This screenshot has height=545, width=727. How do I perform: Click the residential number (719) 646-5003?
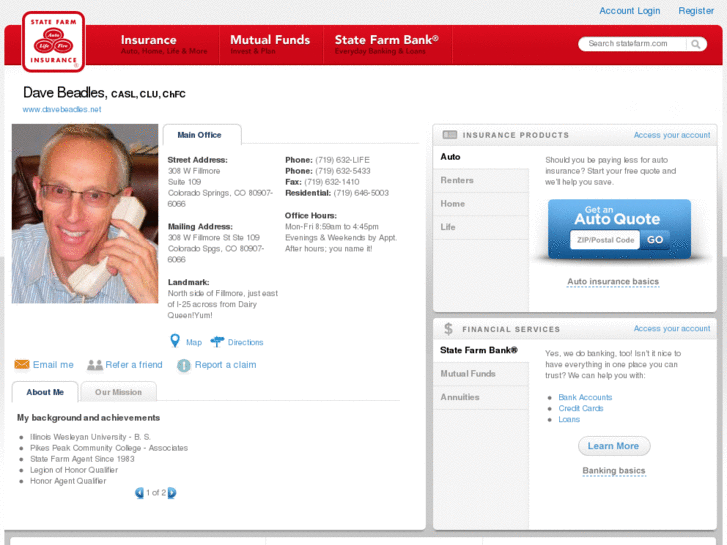tap(361, 193)
